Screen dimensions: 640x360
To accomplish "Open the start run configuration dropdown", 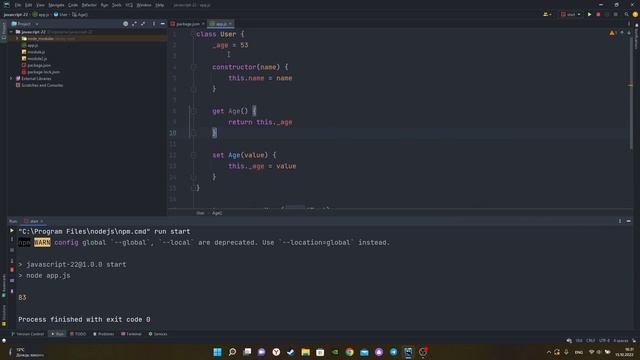I will [571, 14].
